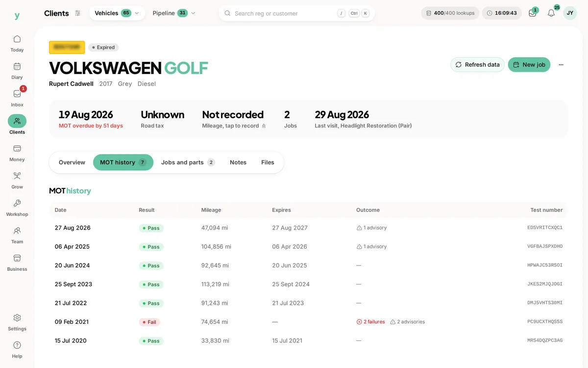Image resolution: width=588 pixels, height=368 pixels.
Task: Open the Workshop section
Action: [x=17, y=208]
